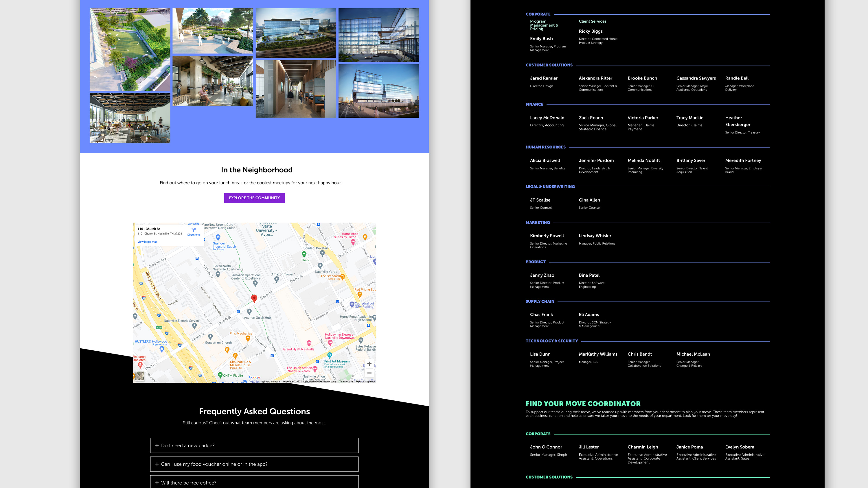Open the cafeteria interior rendering thumbnail
The width and height of the screenshot is (868, 488).
130,118
